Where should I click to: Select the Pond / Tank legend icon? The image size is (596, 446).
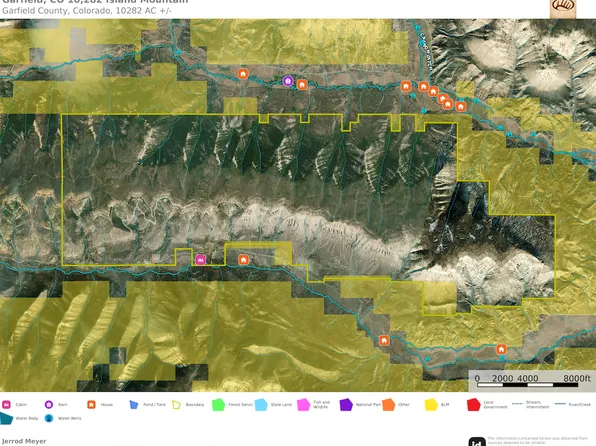point(134,405)
